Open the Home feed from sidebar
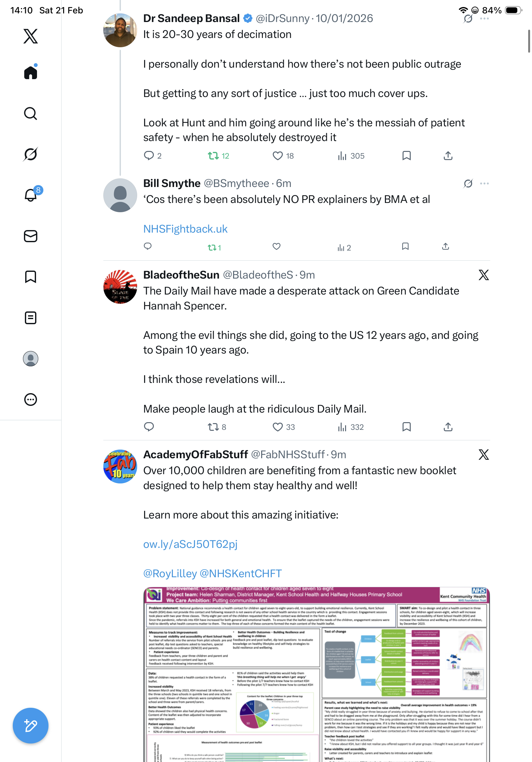The image size is (532, 762). coord(31,72)
